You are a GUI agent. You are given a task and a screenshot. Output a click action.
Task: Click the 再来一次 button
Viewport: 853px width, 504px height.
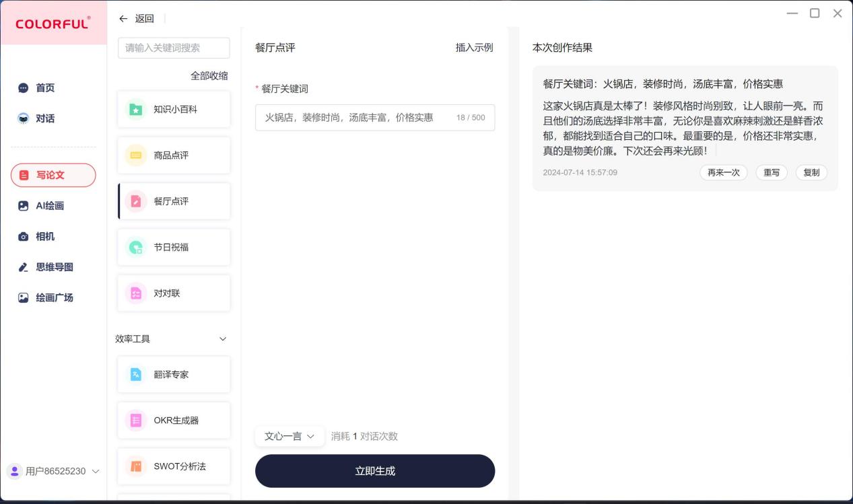(x=723, y=173)
